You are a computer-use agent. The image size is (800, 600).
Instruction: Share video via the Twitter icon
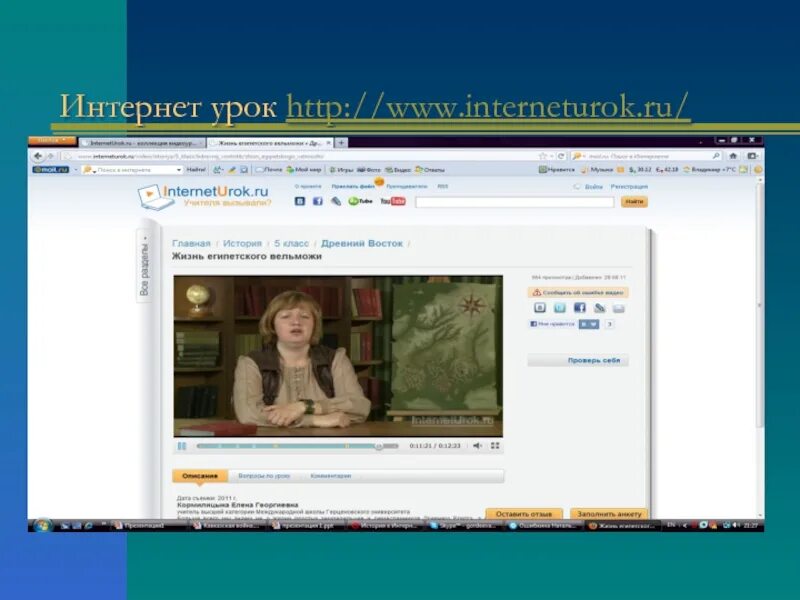pyautogui.click(x=560, y=308)
